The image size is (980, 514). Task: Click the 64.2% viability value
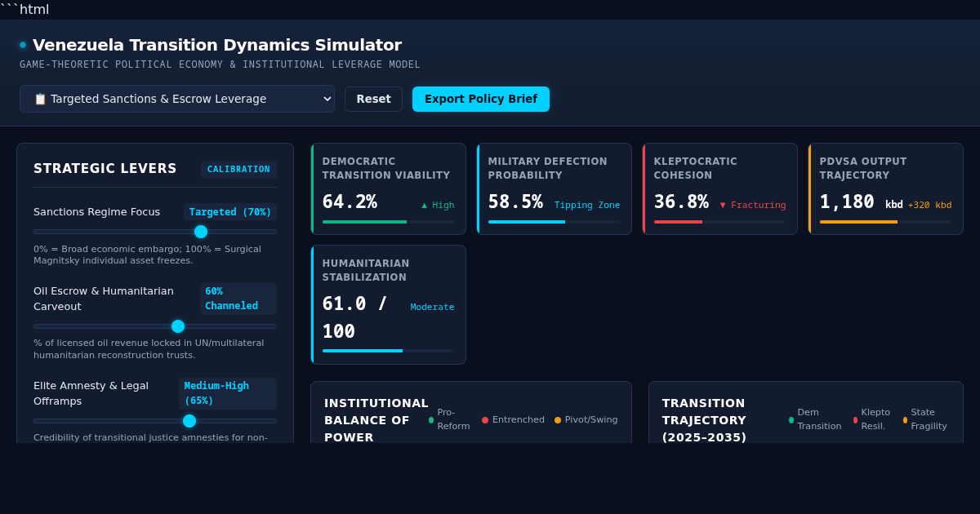[x=350, y=202]
